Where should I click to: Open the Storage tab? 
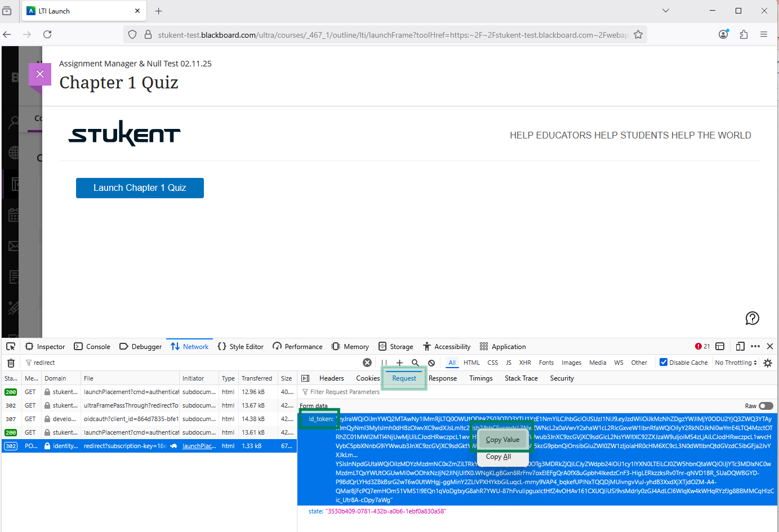(x=396, y=347)
